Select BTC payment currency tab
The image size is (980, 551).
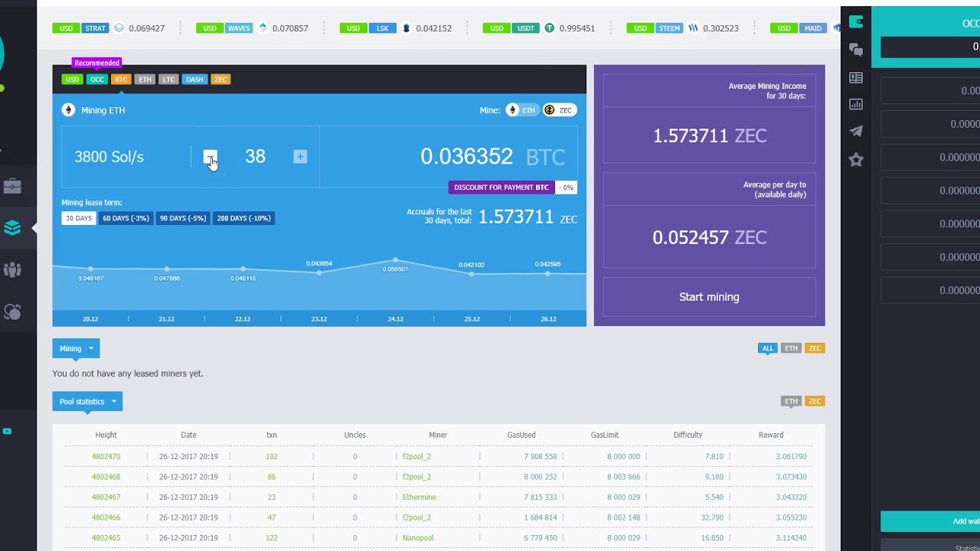pos(121,80)
